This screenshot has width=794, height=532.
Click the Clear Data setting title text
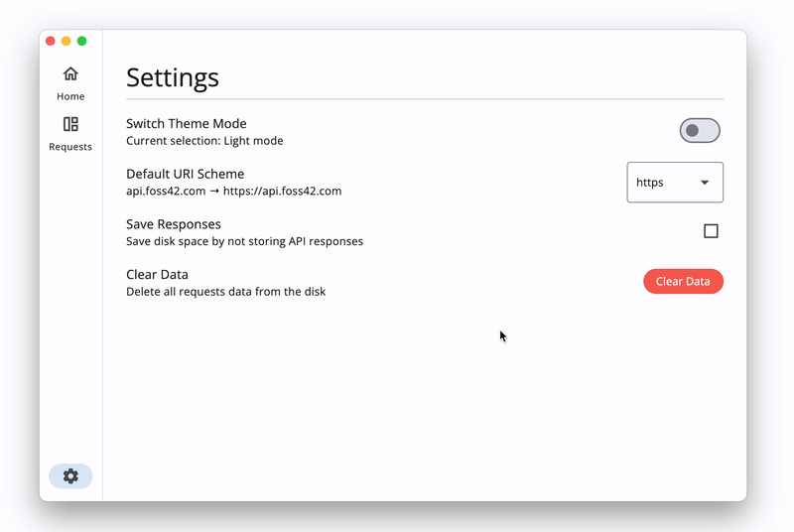[157, 275]
